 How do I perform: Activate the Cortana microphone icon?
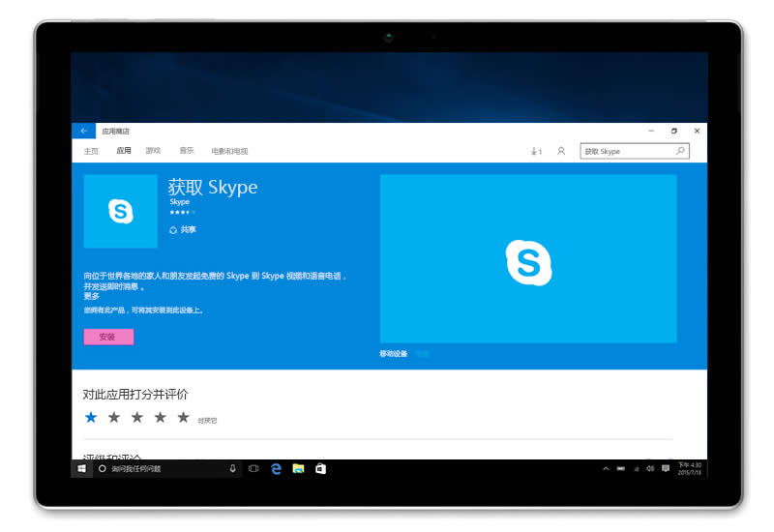232,468
